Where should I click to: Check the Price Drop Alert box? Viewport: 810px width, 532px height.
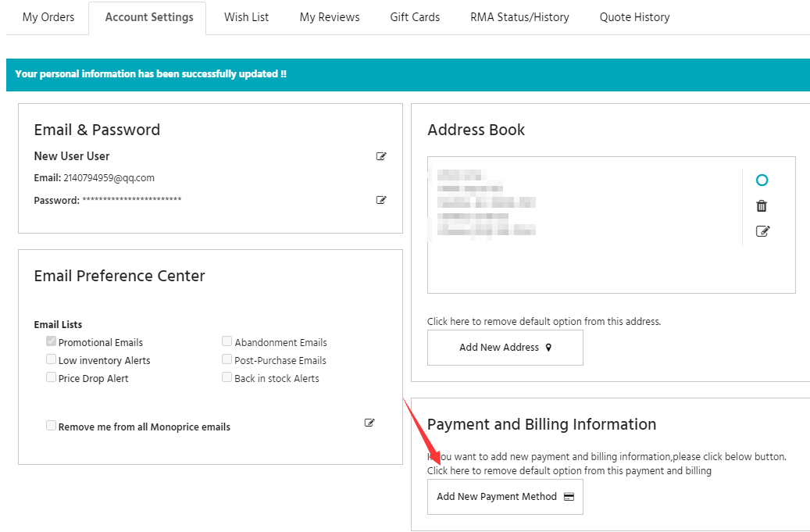pos(52,377)
